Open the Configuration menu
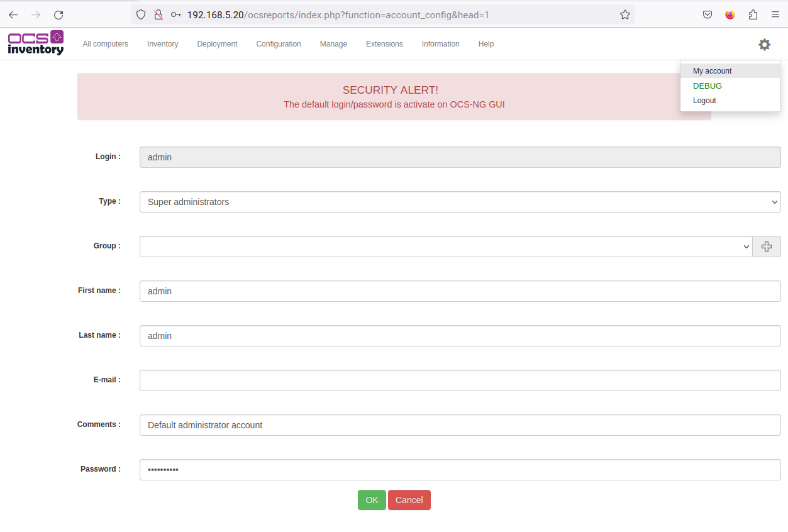The height and width of the screenshot is (532, 788). coord(279,44)
